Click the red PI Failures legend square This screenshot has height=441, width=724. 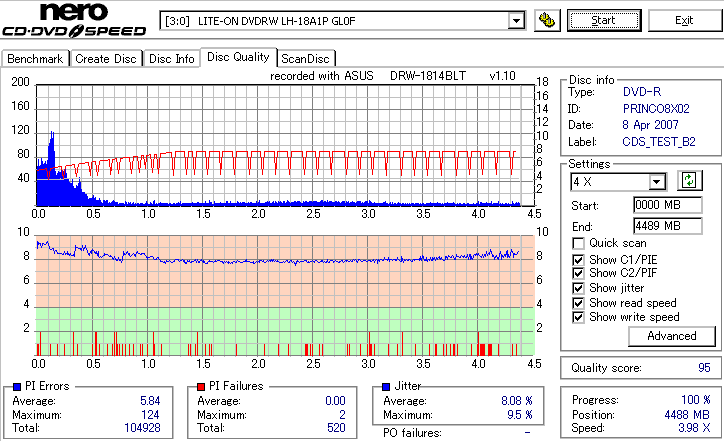pyautogui.click(x=201, y=387)
